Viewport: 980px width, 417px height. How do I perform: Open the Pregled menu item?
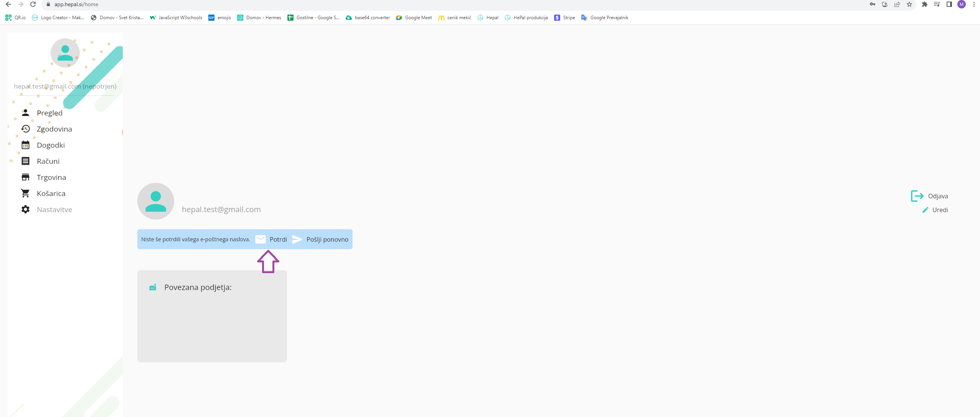[49, 113]
